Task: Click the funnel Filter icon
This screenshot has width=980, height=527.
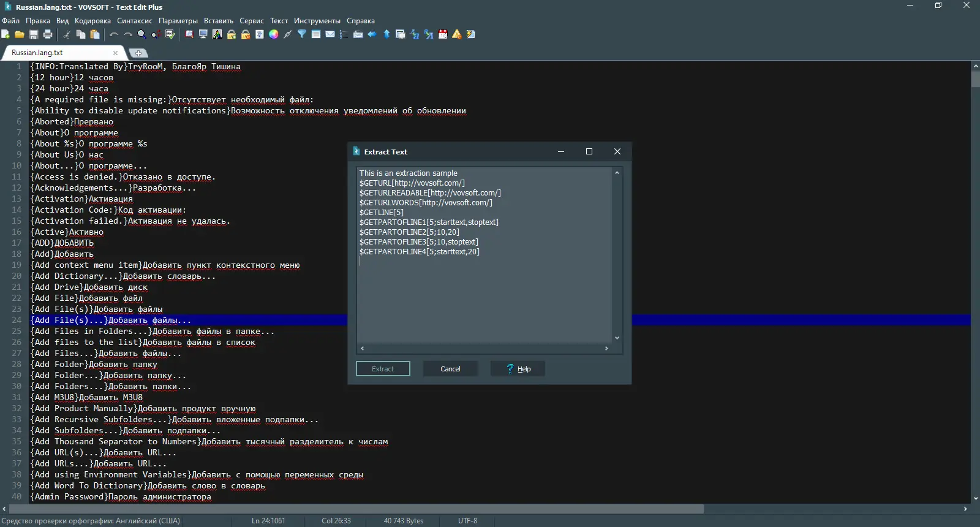Action: 302,34
